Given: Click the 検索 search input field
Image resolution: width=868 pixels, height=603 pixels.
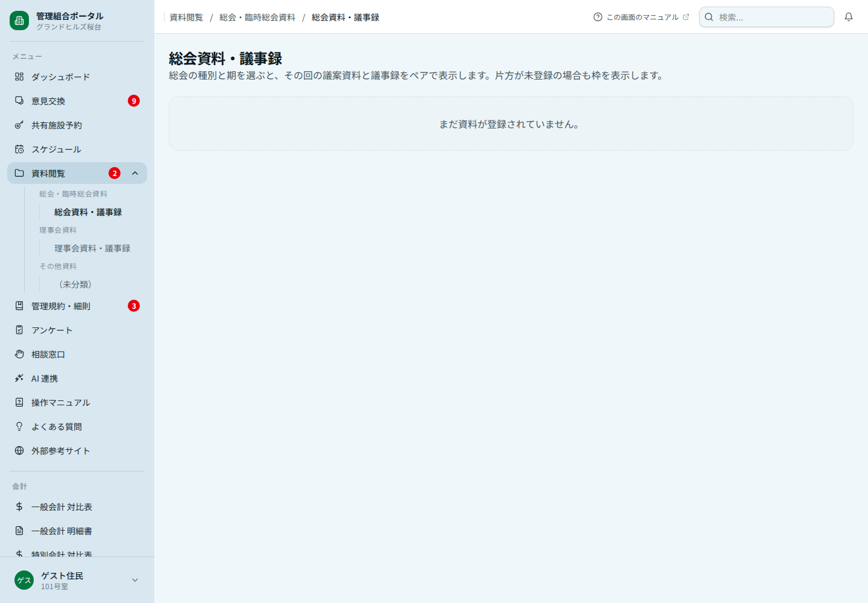Looking at the screenshot, I should point(767,17).
